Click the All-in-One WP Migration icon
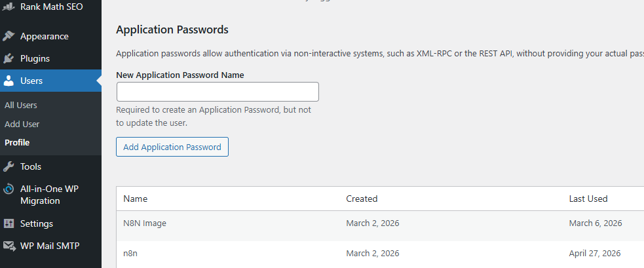This screenshot has height=268, width=644. coord(9,189)
